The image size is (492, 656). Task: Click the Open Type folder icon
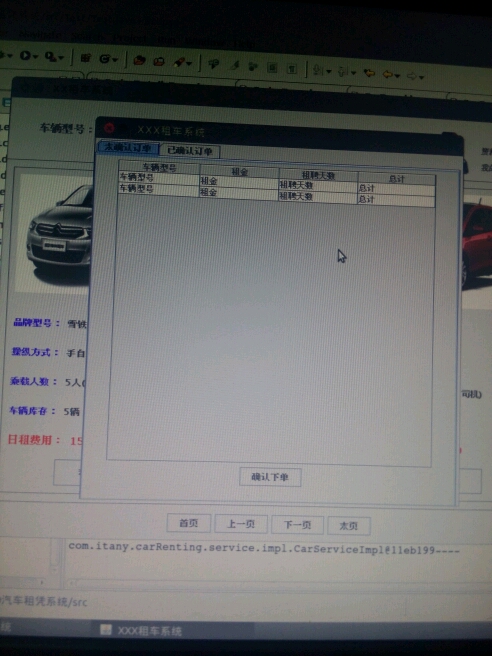[139, 61]
